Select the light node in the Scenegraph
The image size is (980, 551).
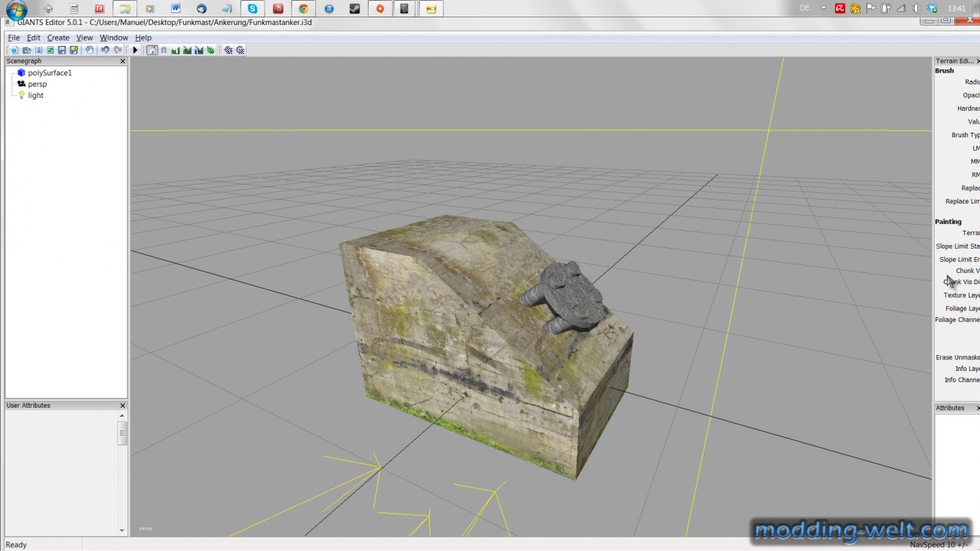pos(35,96)
